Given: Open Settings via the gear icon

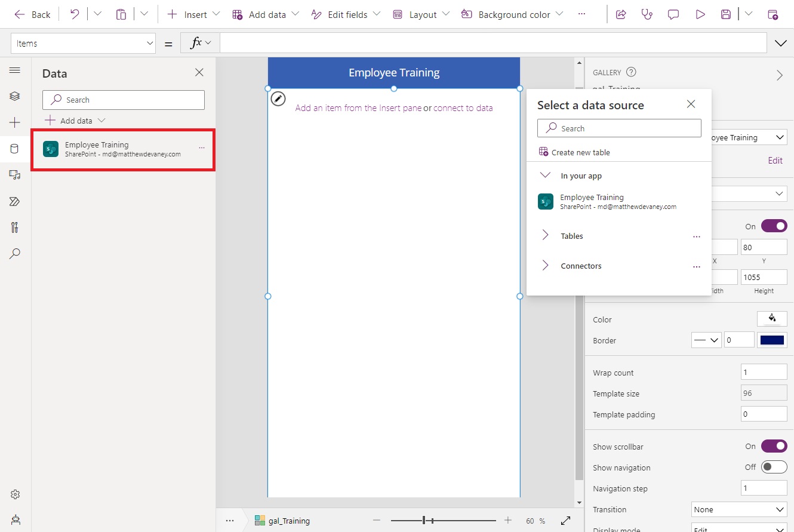Looking at the screenshot, I should point(15,494).
